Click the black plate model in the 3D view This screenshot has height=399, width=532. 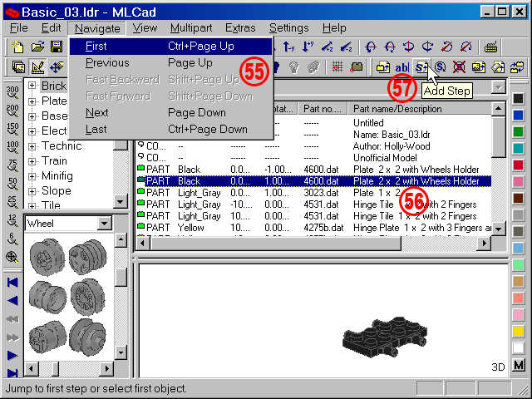[384, 337]
